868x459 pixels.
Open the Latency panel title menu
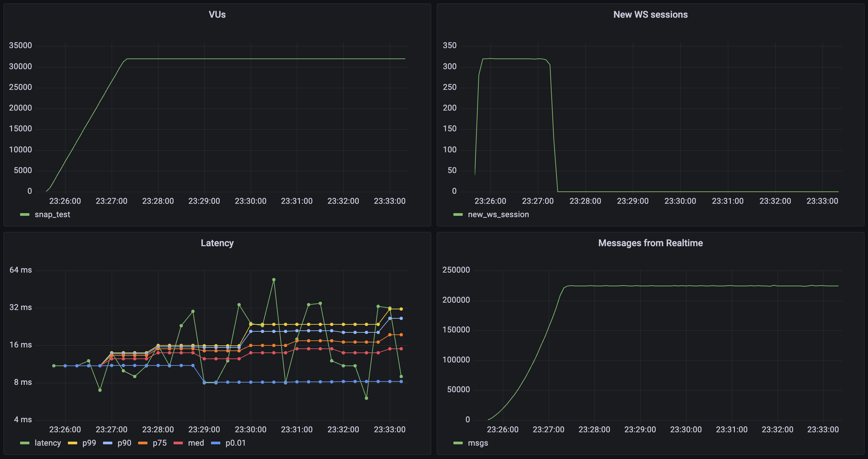click(217, 243)
